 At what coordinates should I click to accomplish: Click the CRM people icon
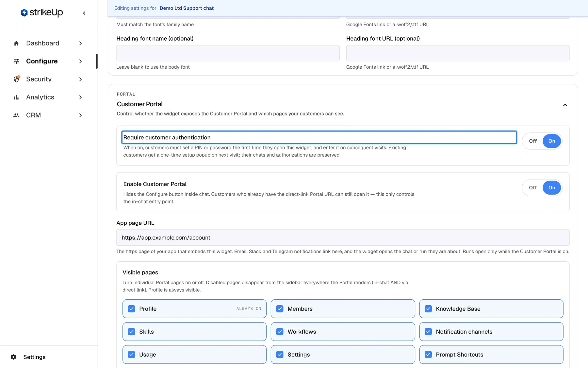[16, 115]
